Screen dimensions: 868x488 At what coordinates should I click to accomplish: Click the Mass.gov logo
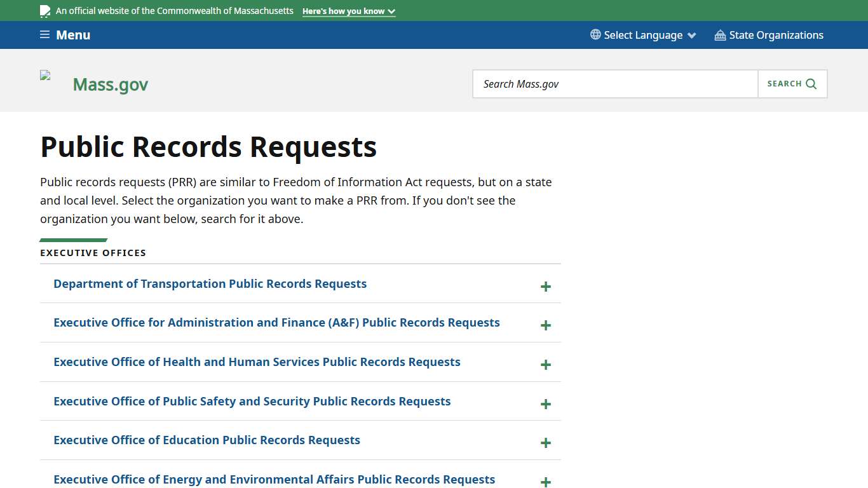click(x=110, y=83)
